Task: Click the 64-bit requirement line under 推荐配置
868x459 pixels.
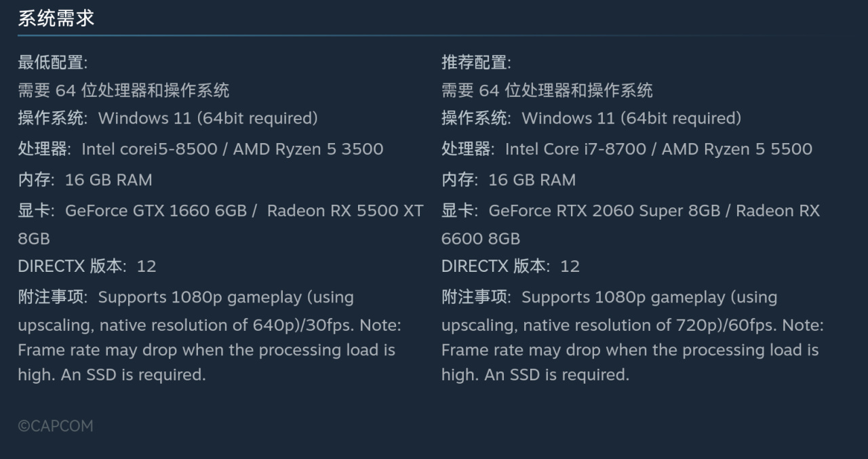Action: [x=547, y=90]
